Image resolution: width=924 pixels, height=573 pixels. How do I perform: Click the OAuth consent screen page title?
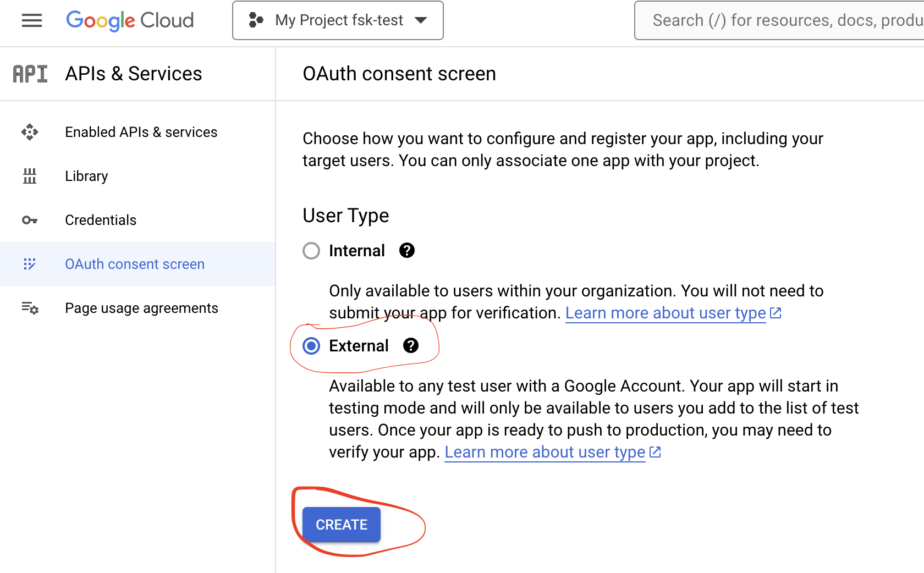[399, 74]
